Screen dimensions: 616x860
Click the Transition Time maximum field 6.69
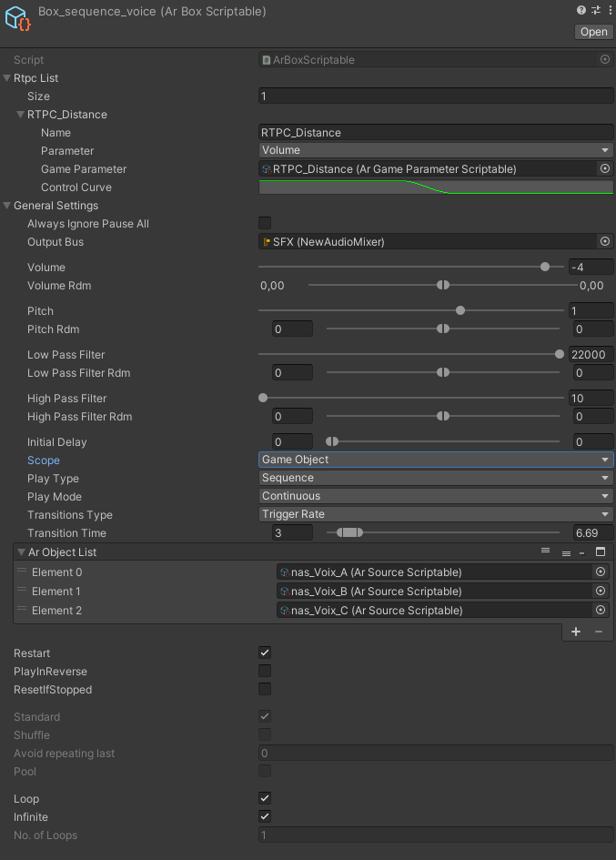point(593,532)
